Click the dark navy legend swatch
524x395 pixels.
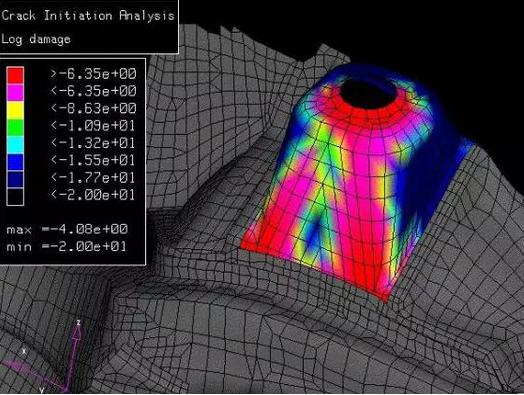click(x=15, y=179)
